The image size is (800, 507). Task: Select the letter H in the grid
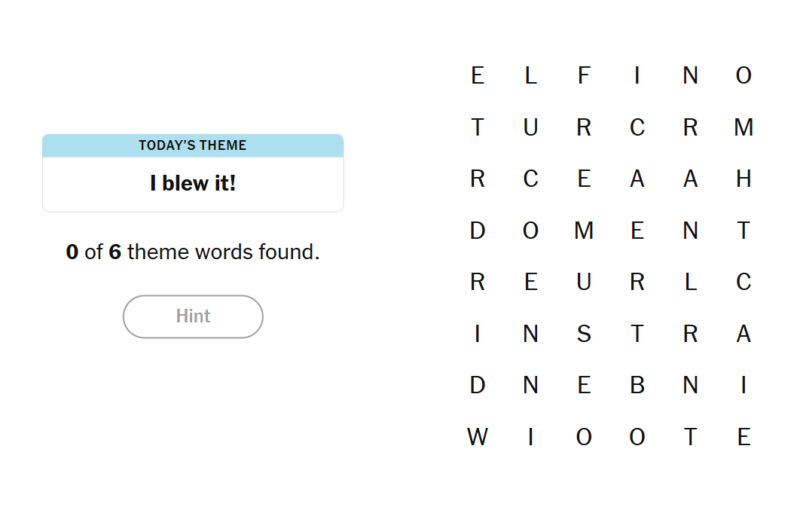[743, 179]
